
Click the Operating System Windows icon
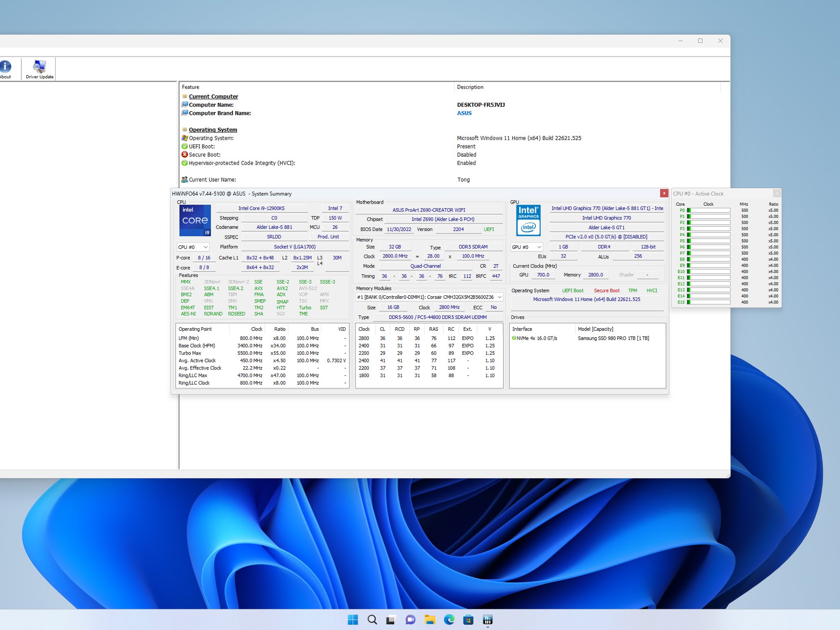click(x=185, y=138)
